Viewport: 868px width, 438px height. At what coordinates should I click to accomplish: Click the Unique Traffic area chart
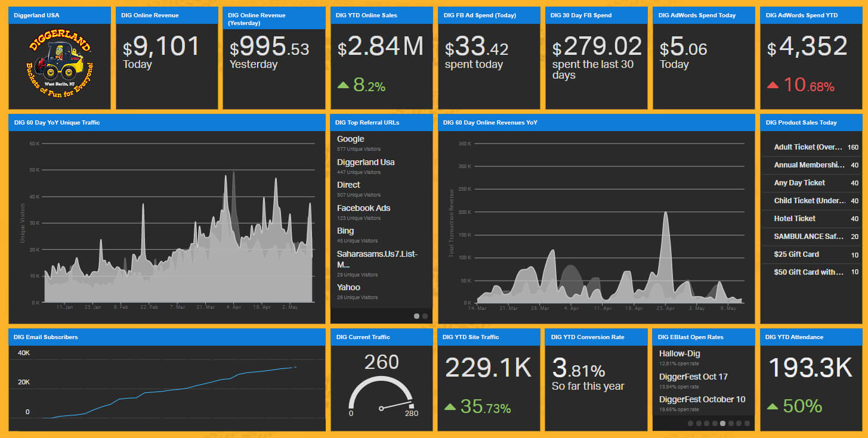pyautogui.click(x=178, y=238)
